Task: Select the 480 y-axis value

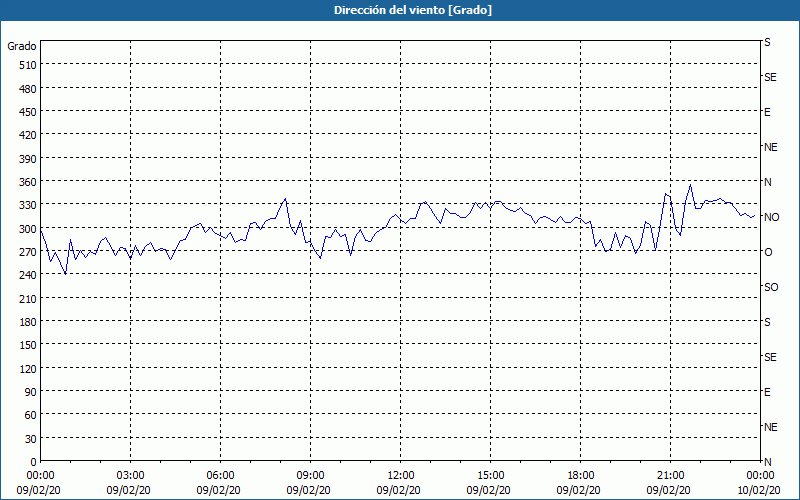Action: (27, 89)
